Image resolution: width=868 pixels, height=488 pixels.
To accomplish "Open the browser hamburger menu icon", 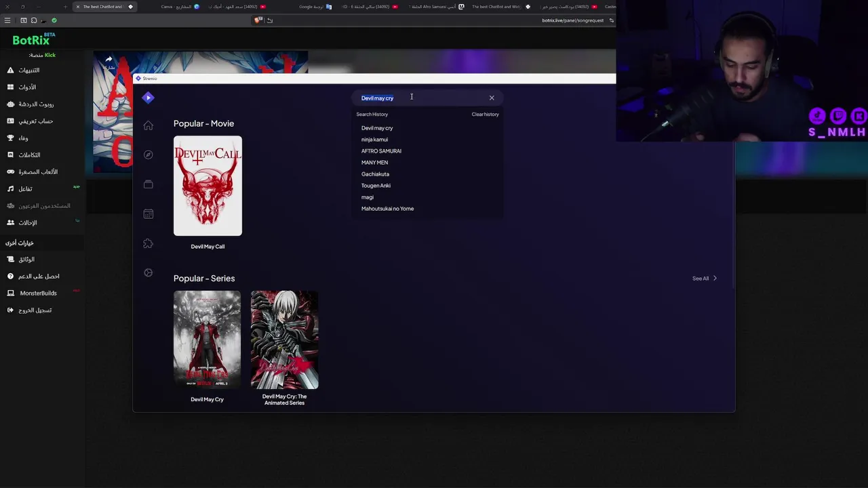I will pos(7,20).
